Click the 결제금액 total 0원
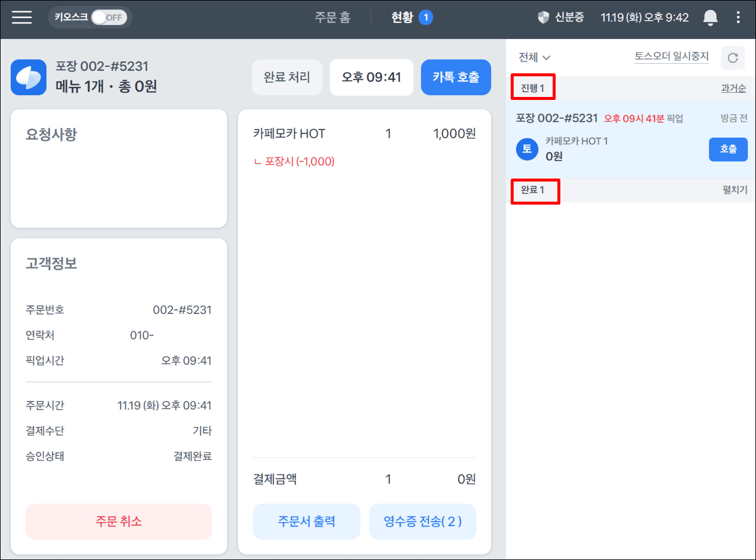This screenshot has height=560, width=756. pos(466,480)
